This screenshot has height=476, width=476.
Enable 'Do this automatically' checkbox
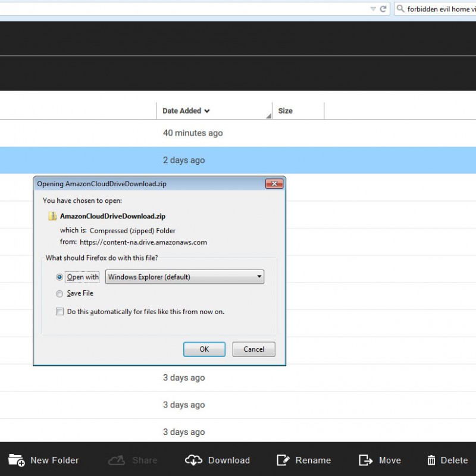59,312
